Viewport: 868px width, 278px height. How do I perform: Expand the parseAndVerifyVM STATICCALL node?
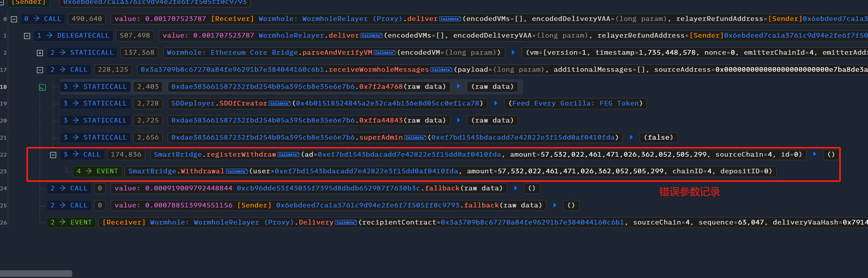tap(40, 53)
